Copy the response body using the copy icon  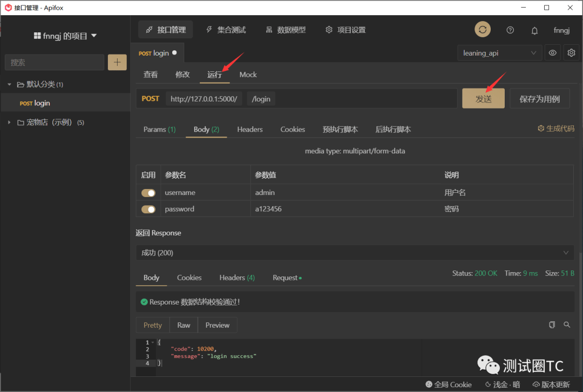[552, 325]
